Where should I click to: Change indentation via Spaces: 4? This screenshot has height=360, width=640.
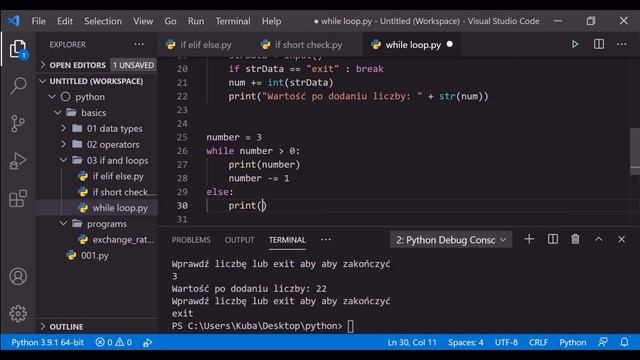click(465, 342)
